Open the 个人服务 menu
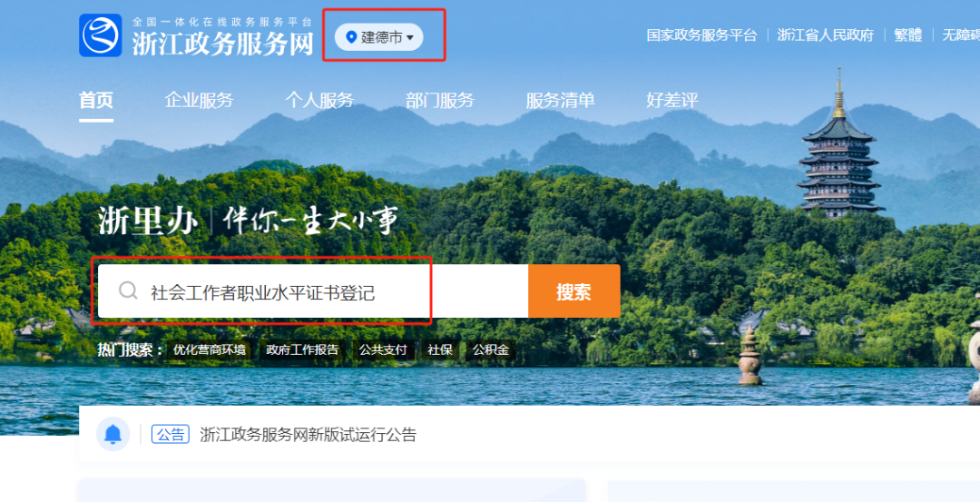The image size is (980, 502). point(319,100)
